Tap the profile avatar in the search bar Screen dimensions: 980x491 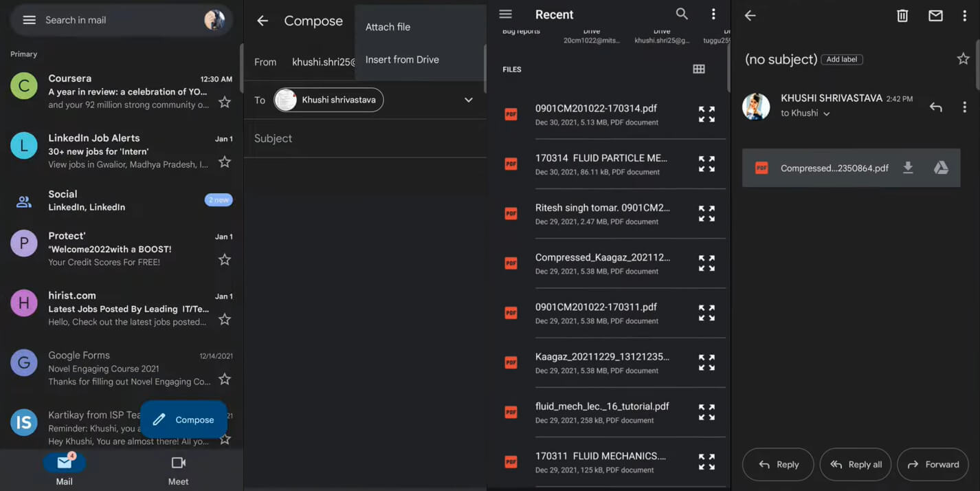point(214,20)
